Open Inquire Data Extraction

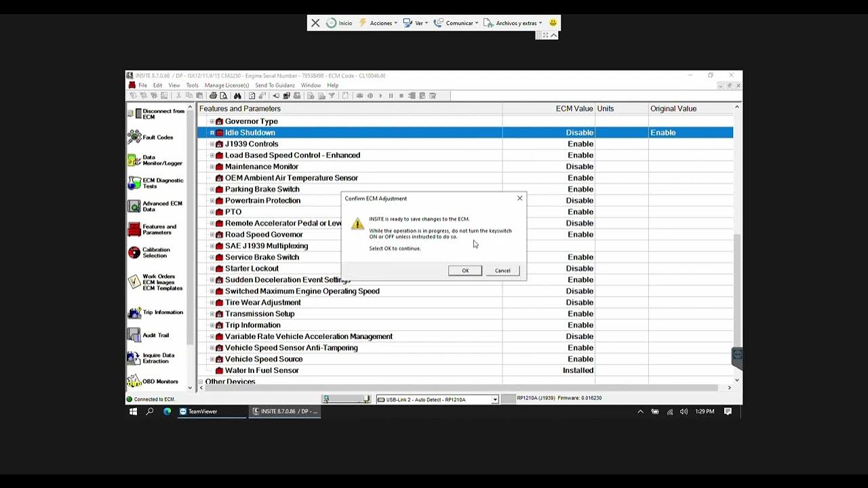pos(151,358)
